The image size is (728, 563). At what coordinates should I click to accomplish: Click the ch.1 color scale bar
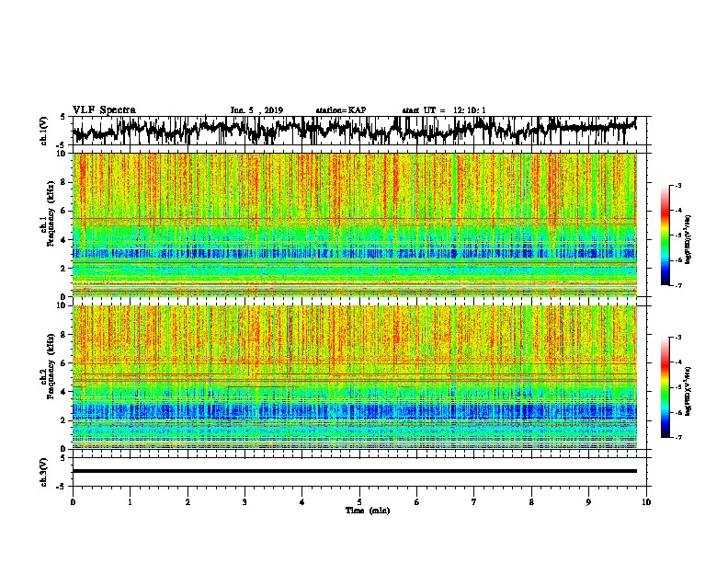tap(665, 236)
